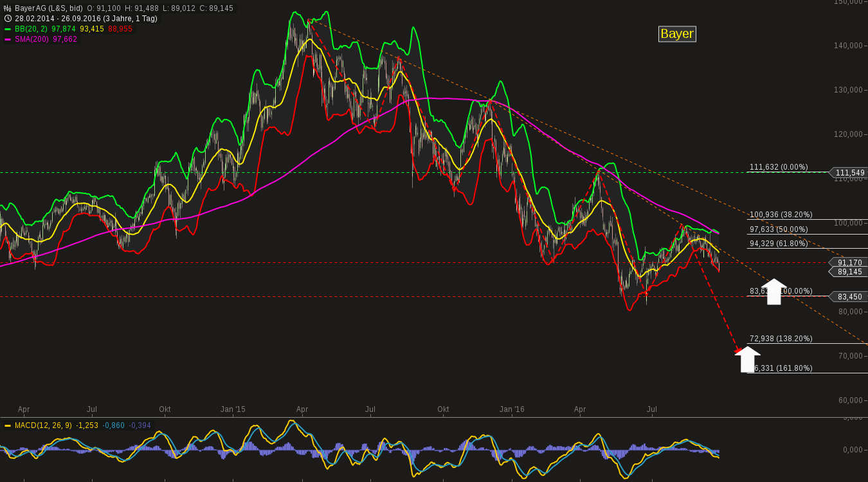Click the high value H: 91,488

click(141, 8)
